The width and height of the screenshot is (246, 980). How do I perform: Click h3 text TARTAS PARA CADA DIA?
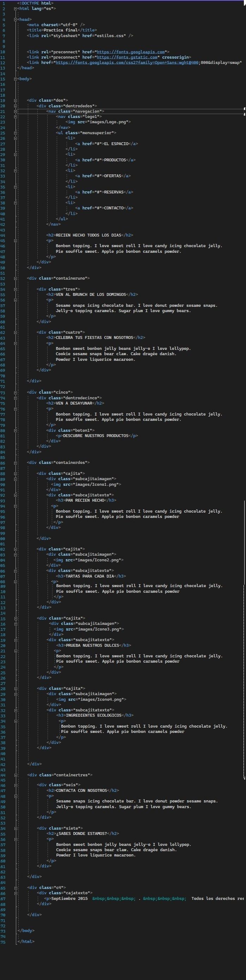90,576
